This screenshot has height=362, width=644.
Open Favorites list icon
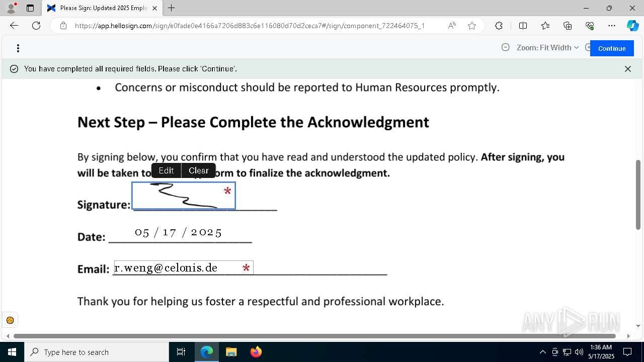coord(545,26)
